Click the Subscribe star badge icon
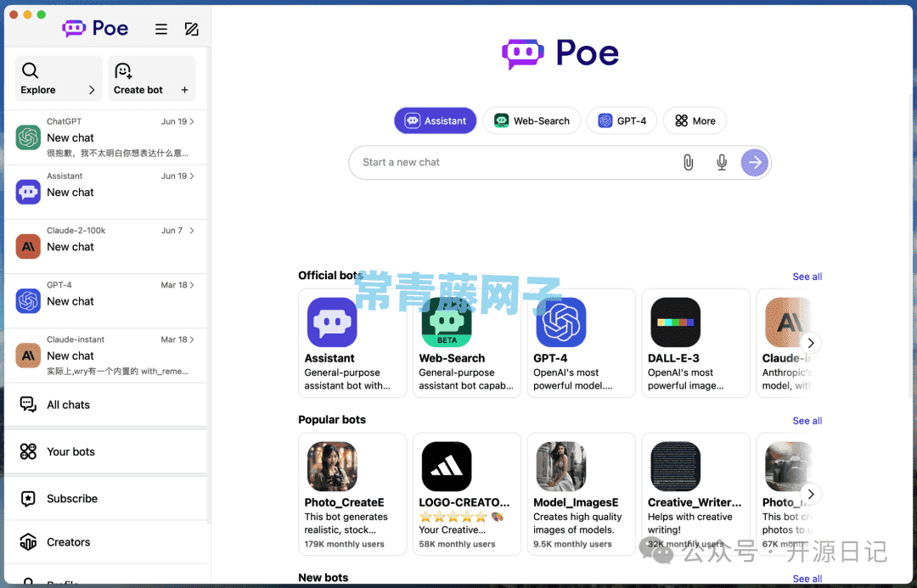Screen dimensions: 917x588 pyautogui.click(x=28, y=499)
